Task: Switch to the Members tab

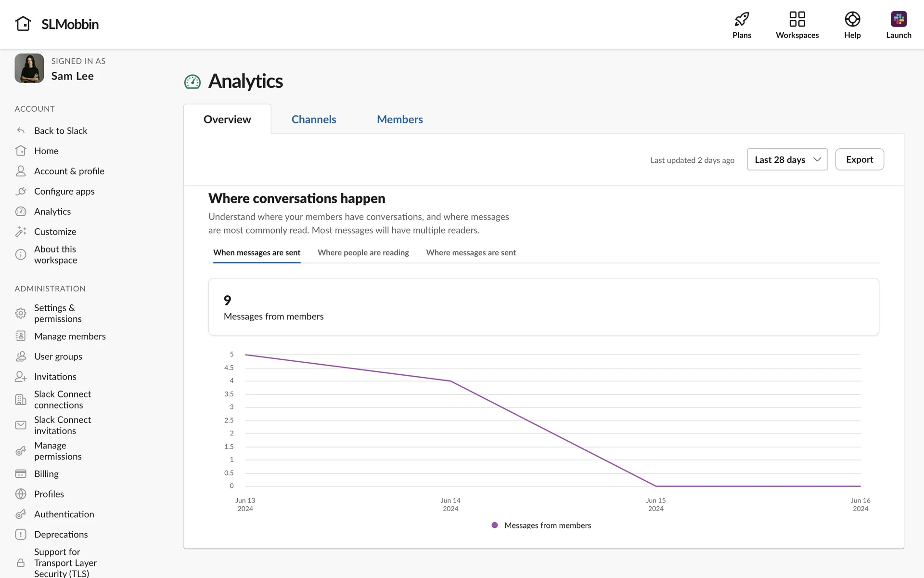Action: [399, 119]
